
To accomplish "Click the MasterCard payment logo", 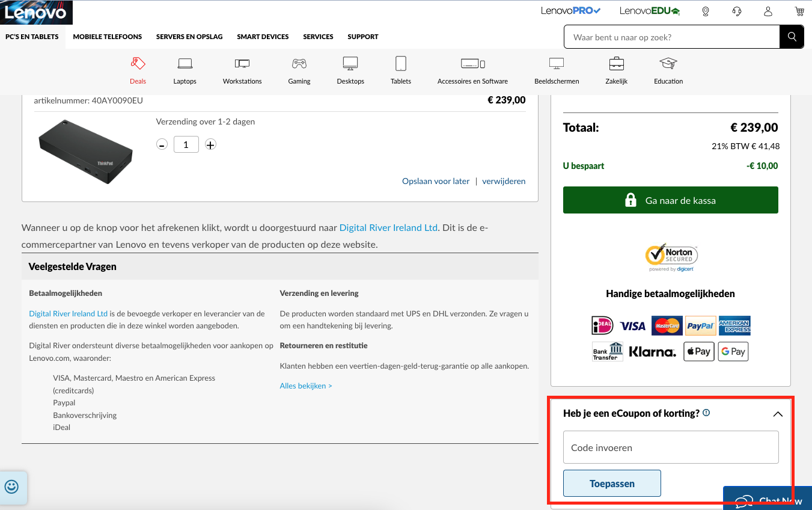I will pos(667,325).
